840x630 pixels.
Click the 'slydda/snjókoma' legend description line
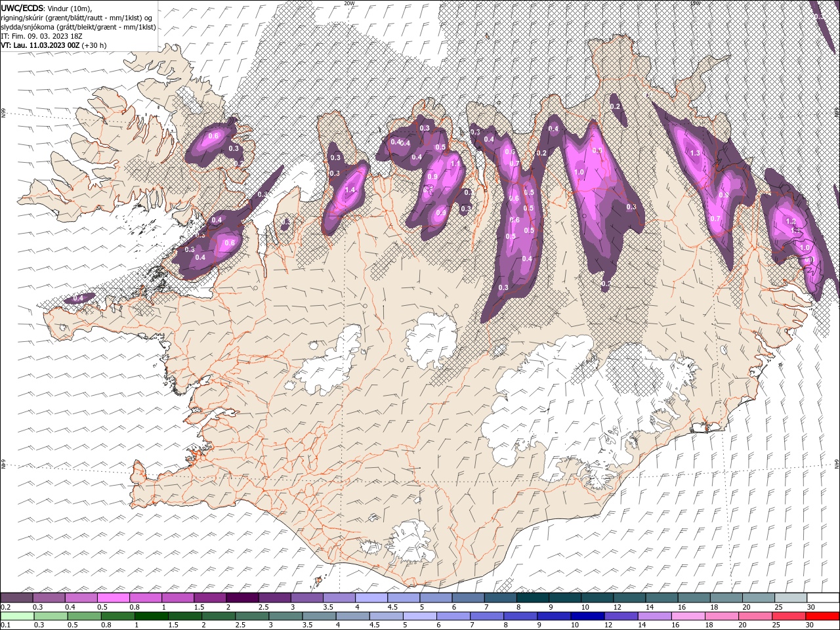pyautogui.click(x=79, y=27)
